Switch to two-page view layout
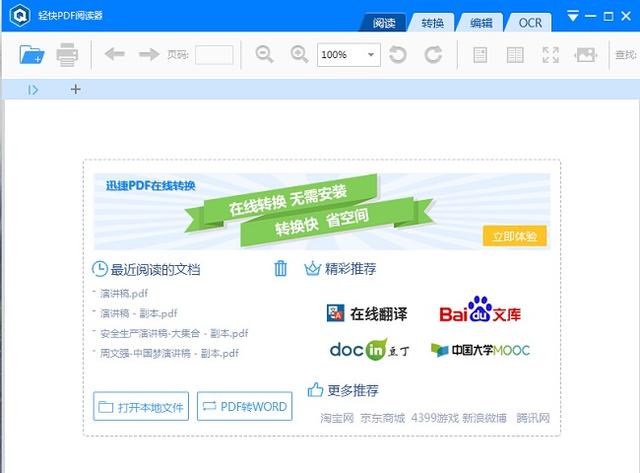The height and width of the screenshot is (473, 640). coord(515,55)
